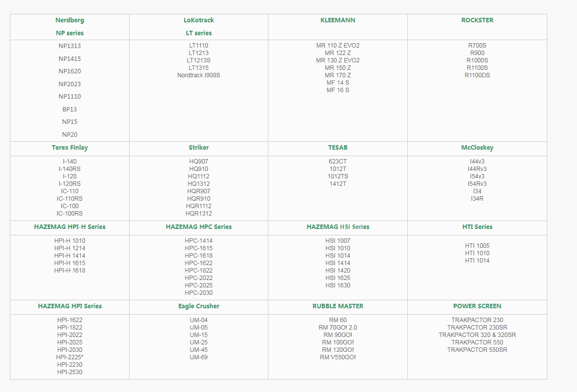
Task: Click the MR 130 Z EVO2 entry
Action: [338, 60]
